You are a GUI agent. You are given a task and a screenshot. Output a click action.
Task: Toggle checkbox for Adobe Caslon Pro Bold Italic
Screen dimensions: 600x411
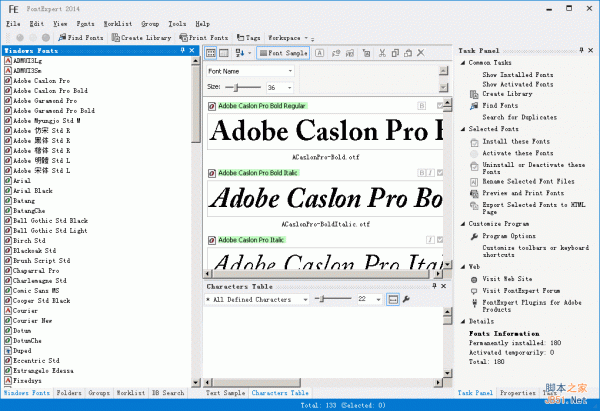440,173
